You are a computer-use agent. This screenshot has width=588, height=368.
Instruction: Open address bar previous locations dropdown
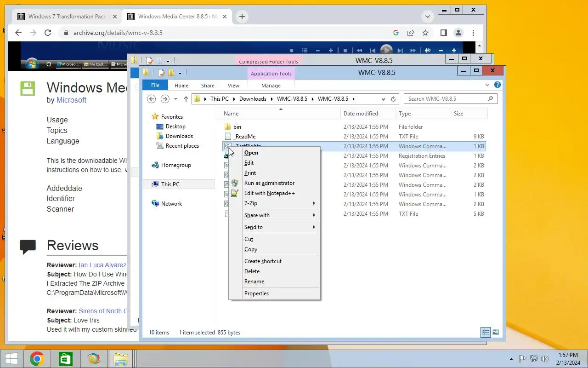coord(383,99)
